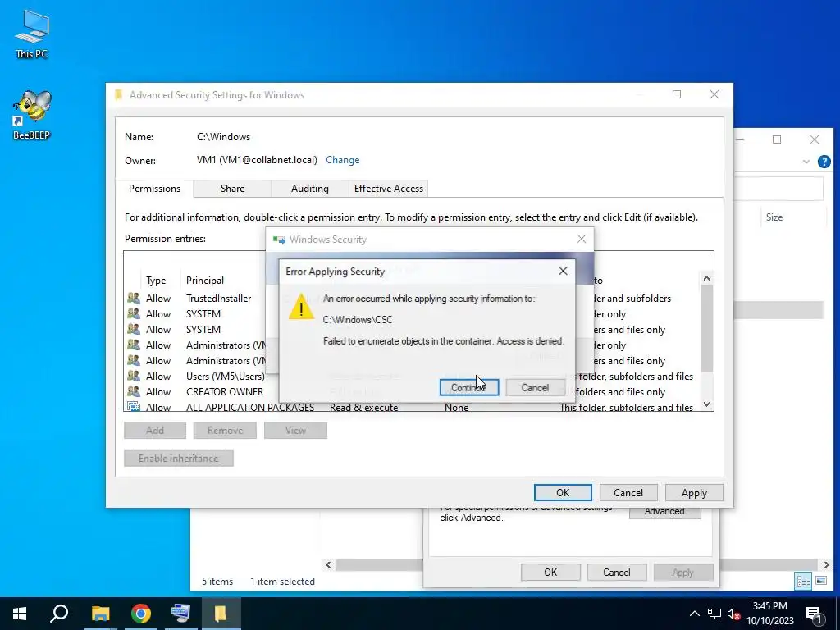
Task: Open the notification center icon
Action: pos(814,614)
